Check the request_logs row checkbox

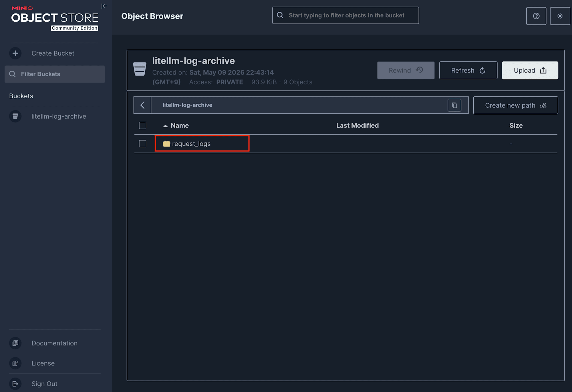coord(143,144)
